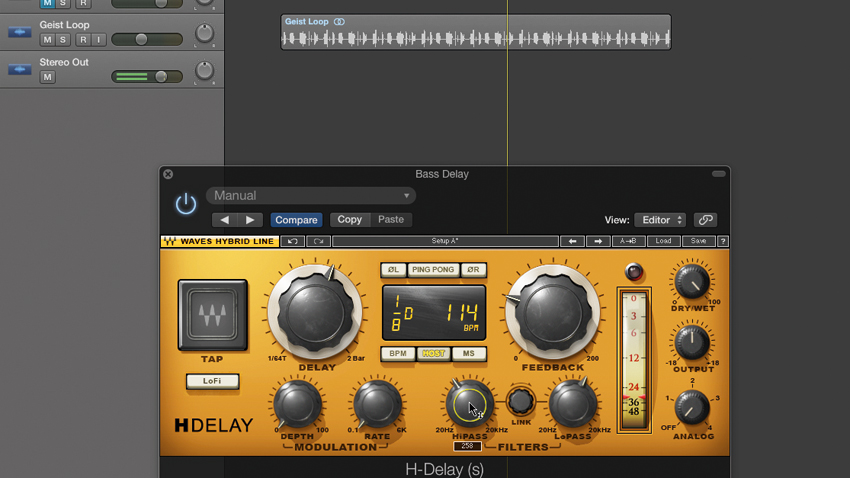Click the large FEEDBACK knob
This screenshot has width=850, height=478.
click(x=552, y=313)
